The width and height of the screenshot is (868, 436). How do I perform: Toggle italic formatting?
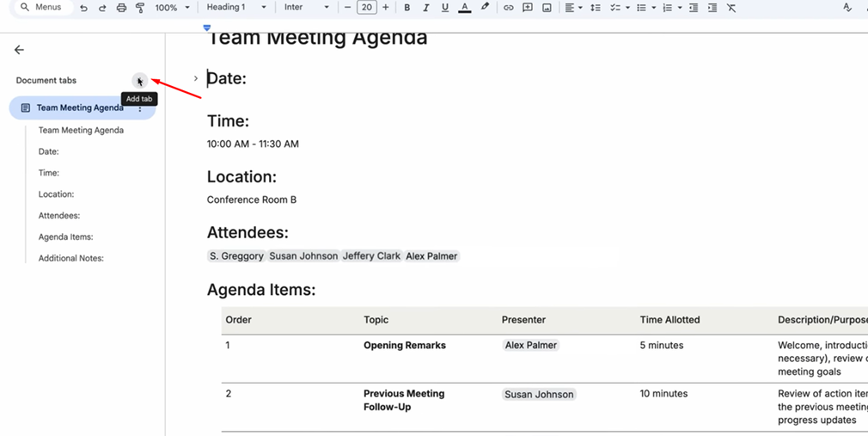click(425, 8)
